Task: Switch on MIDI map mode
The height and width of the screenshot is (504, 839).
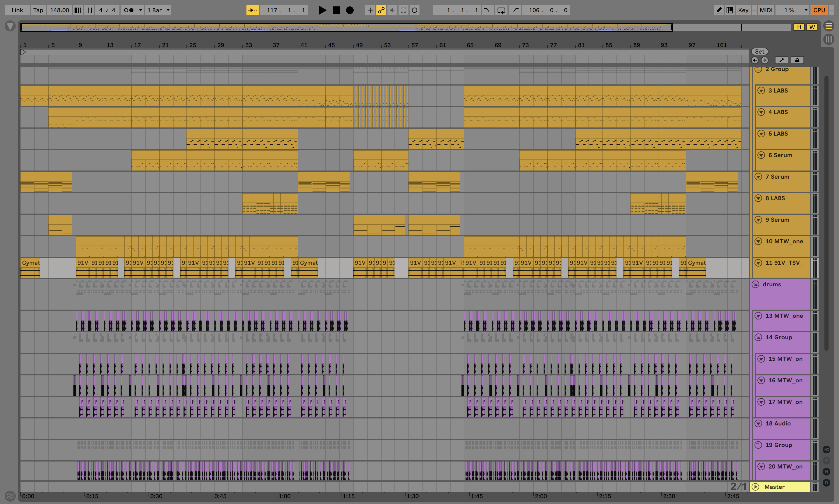Action: pyautogui.click(x=766, y=10)
